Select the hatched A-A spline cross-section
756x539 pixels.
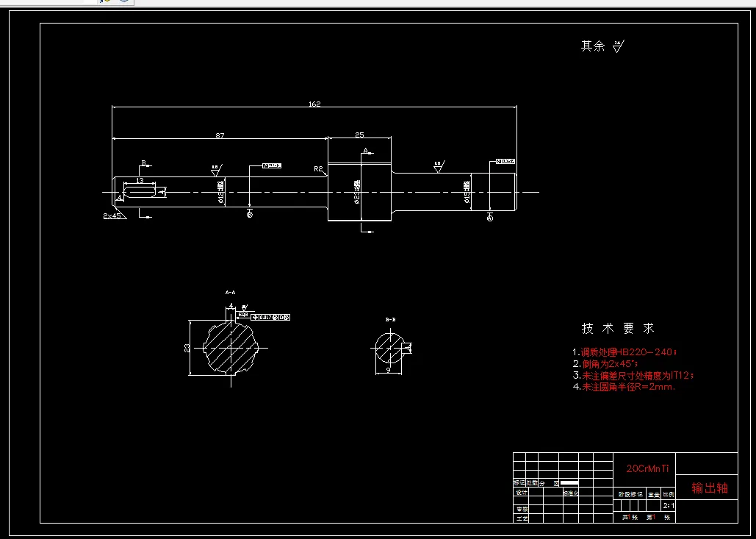point(231,347)
